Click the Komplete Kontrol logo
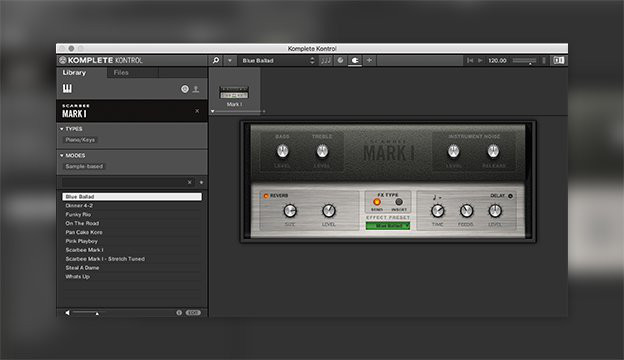Image resolution: width=624 pixels, height=360 pixels. pyautogui.click(x=101, y=60)
